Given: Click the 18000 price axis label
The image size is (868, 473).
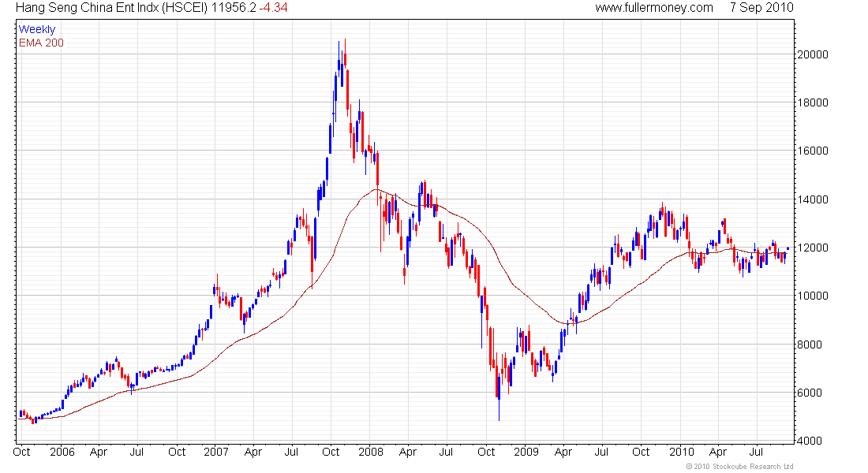Looking at the screenshot, I should [x=812, y=103].
